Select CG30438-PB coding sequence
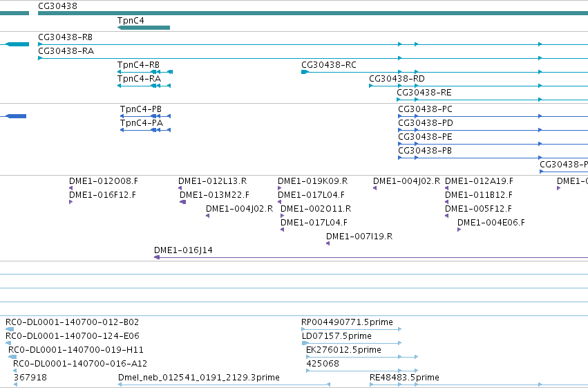Viewport: 588px width, 388px height. (x=493, y=158)
